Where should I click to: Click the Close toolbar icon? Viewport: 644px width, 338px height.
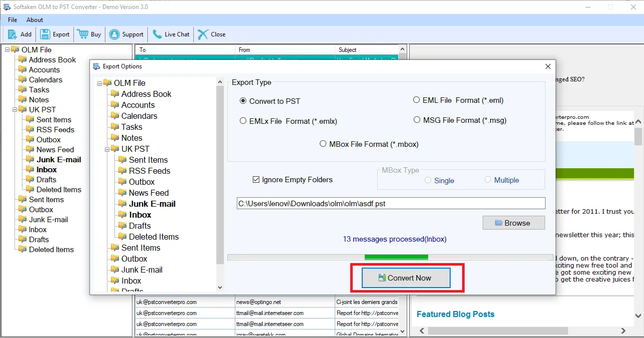[x=202, y=34]
